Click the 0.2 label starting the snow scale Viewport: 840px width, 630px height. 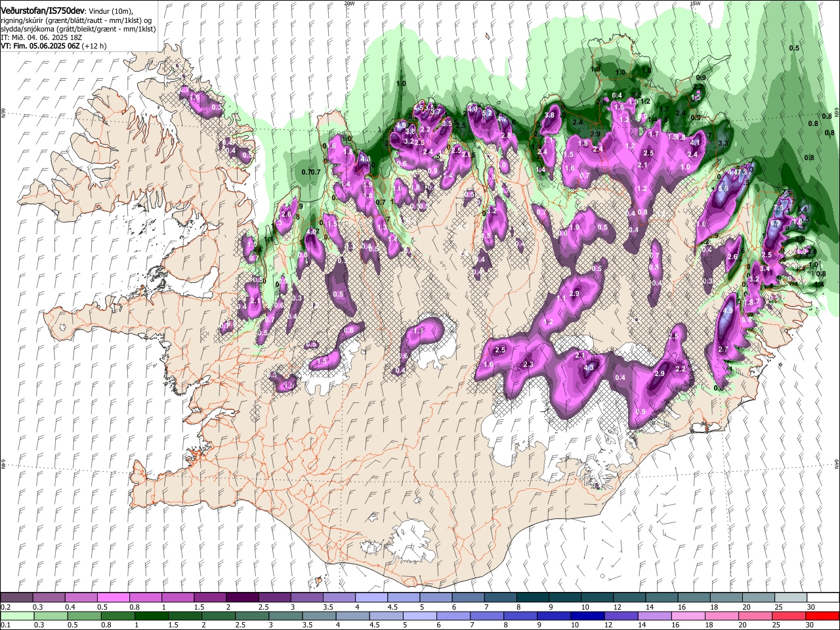coord(6,607)
